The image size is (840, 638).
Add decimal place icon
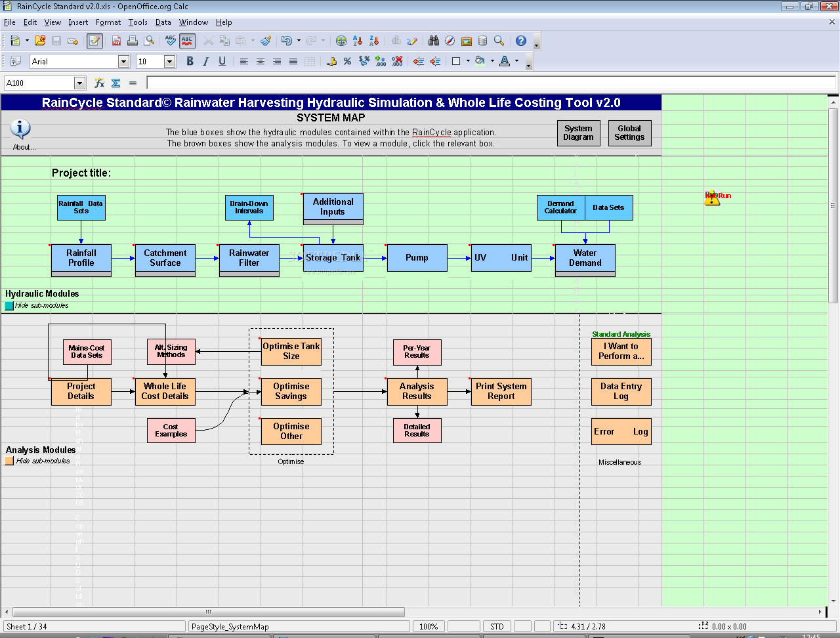pos(381,61)
